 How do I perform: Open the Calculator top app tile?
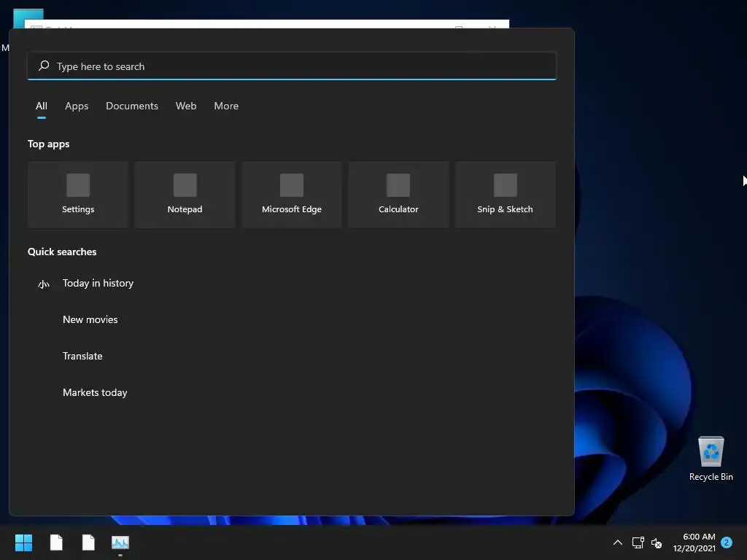[398, 195]
